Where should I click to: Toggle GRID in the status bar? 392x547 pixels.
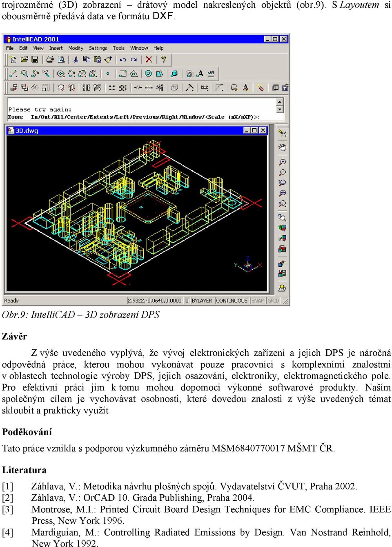[x=273, y=301]
